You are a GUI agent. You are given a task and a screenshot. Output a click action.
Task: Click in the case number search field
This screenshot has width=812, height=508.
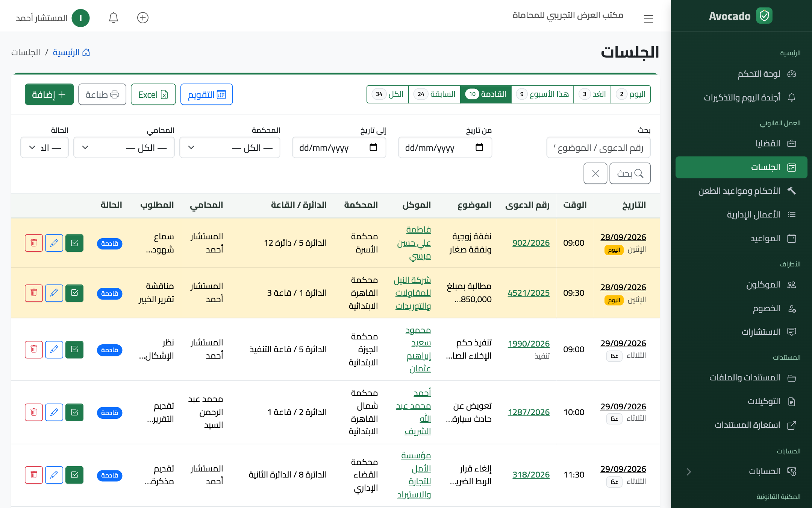coord(598,148)
